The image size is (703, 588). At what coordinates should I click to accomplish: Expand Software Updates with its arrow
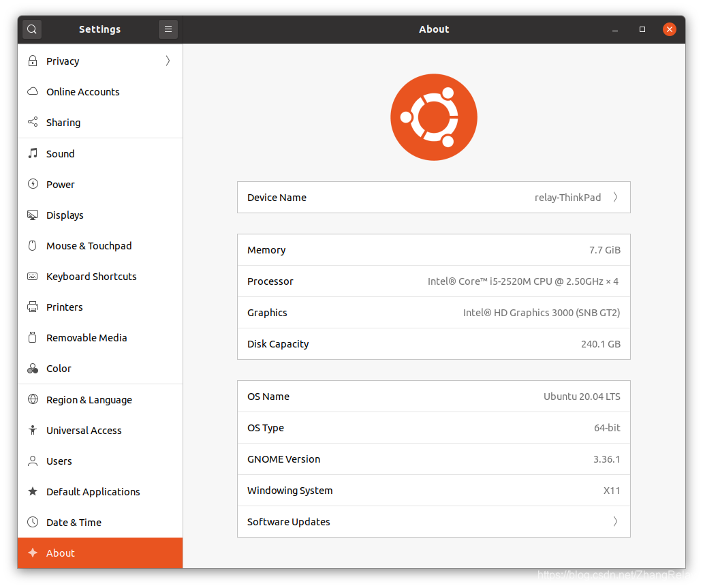(x=615, y=521)
